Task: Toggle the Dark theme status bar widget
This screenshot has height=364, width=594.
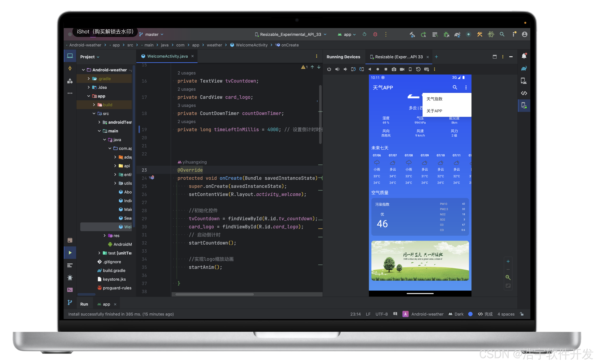Action: coord(456,314)
